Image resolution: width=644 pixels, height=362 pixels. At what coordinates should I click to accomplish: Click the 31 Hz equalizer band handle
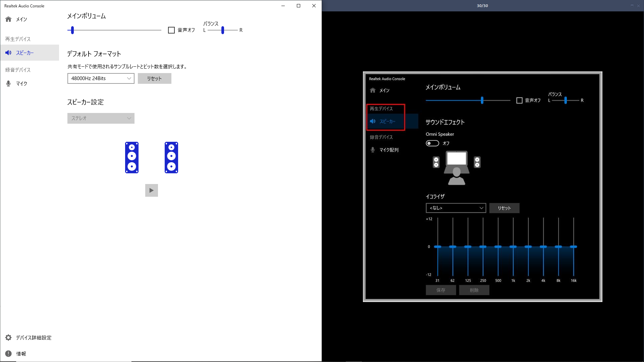pyautogui.click(x=437, y=247)
